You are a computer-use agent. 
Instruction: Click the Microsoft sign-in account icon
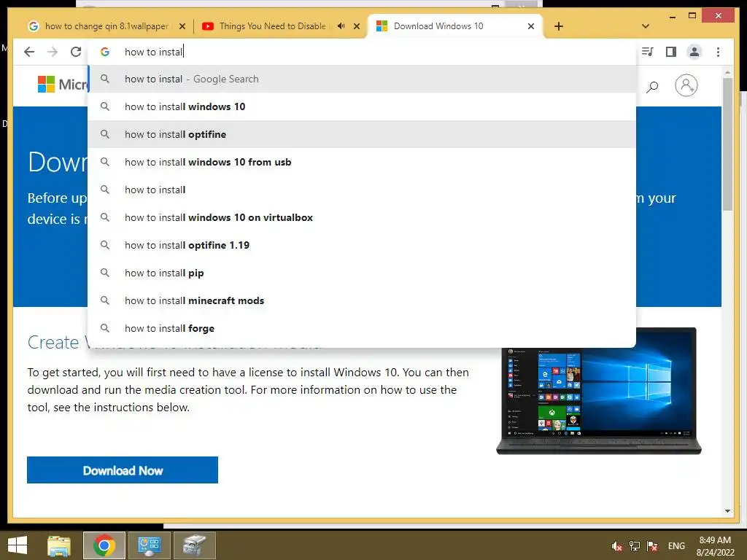(x=686, y=86)
